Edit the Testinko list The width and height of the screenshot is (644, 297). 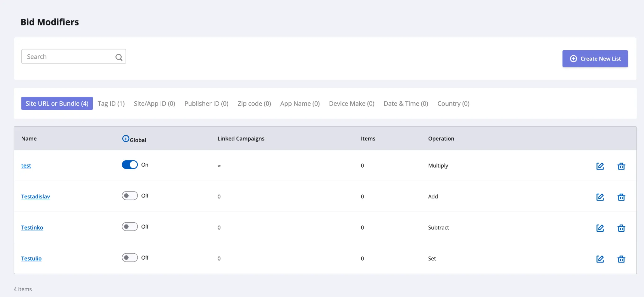[x=600, y=228]
